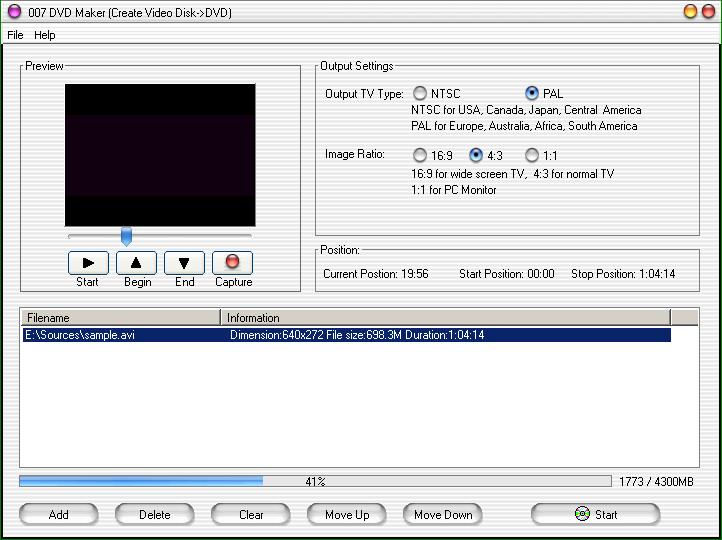Minimize the window using the orange button
Viewport: 722px width, 540px height.
click(690, 11)
